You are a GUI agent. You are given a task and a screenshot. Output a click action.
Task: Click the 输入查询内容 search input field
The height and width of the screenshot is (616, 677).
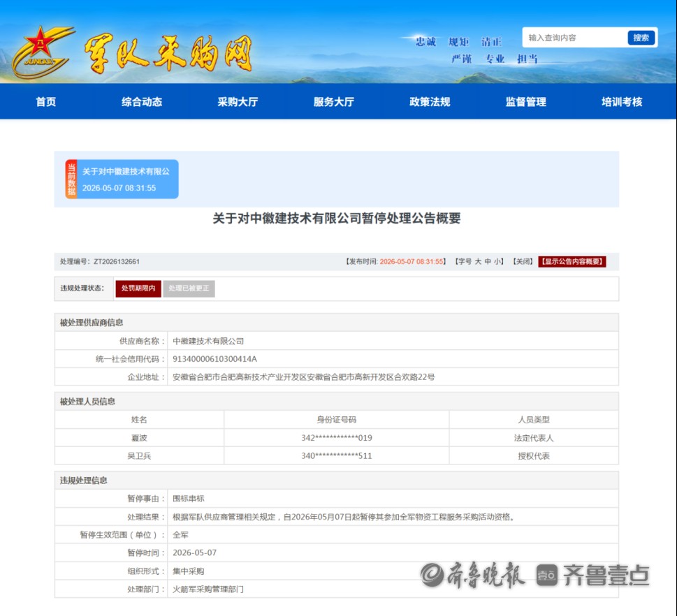pos(574,38)
